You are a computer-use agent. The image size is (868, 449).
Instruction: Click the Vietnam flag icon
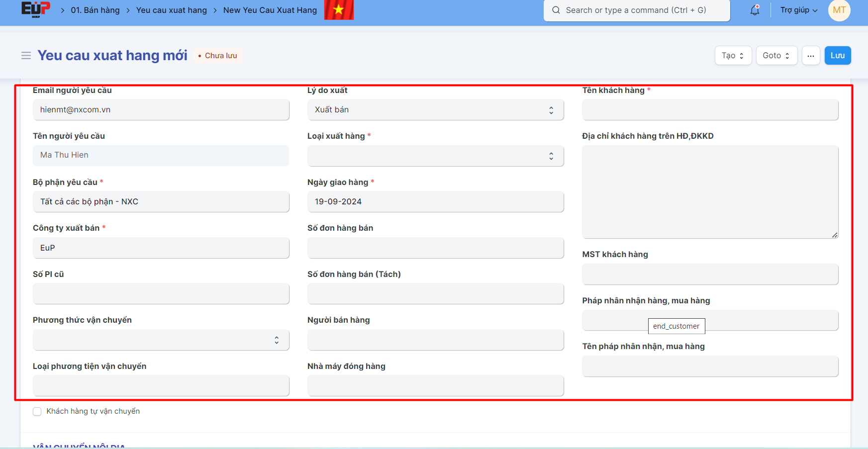(339, 9)
